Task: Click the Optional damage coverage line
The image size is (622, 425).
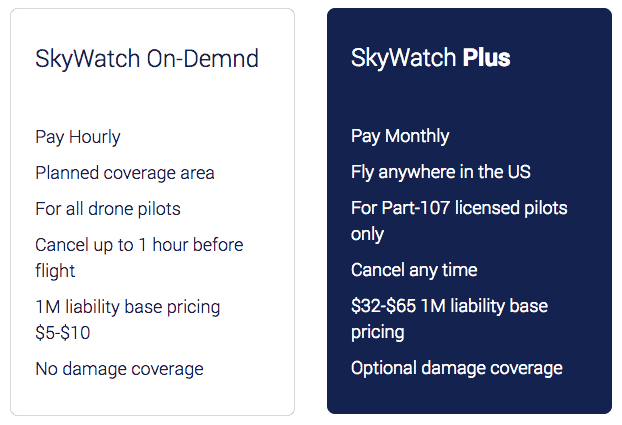Action: click(456, 368)
